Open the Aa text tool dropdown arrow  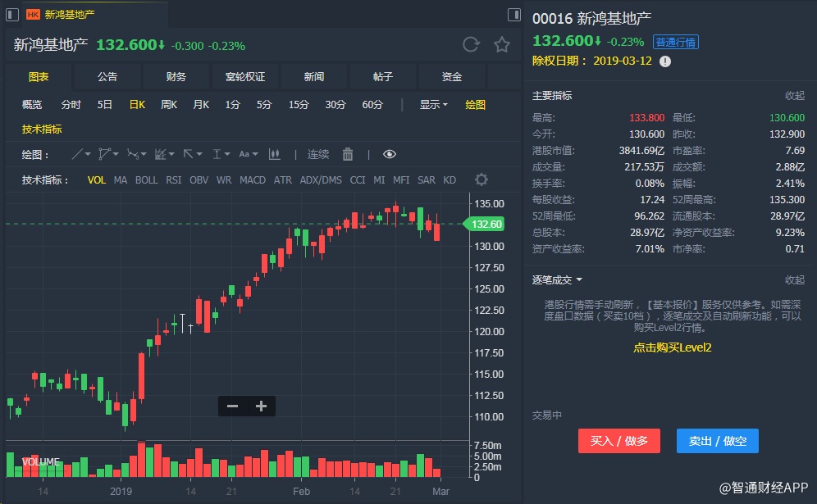[x=255, y=154]
